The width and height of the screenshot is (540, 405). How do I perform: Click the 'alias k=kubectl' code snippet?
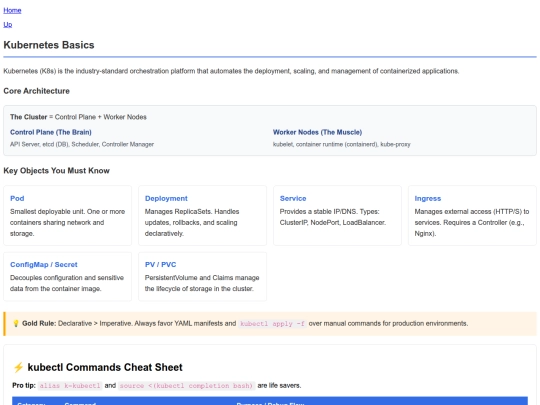70,386
